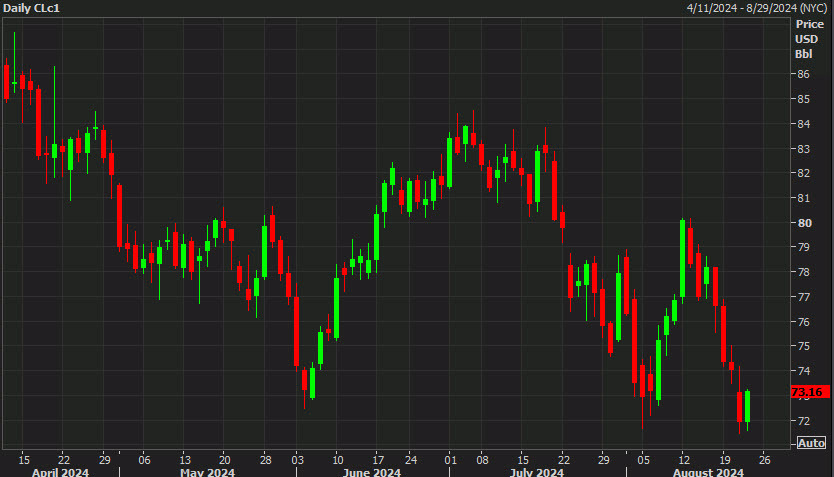Click the 03 date tick in June

[x=297, y=459]
